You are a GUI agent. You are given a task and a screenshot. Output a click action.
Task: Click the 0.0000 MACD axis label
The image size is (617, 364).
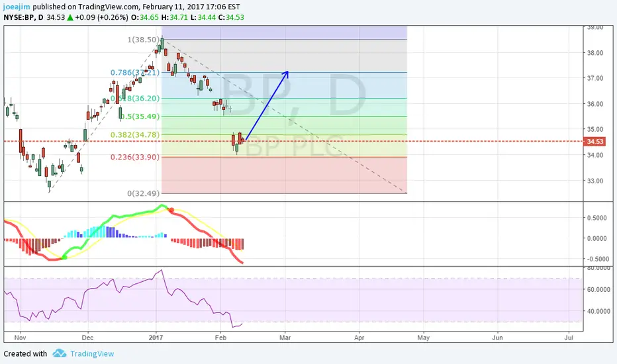[x=597, y=238]
